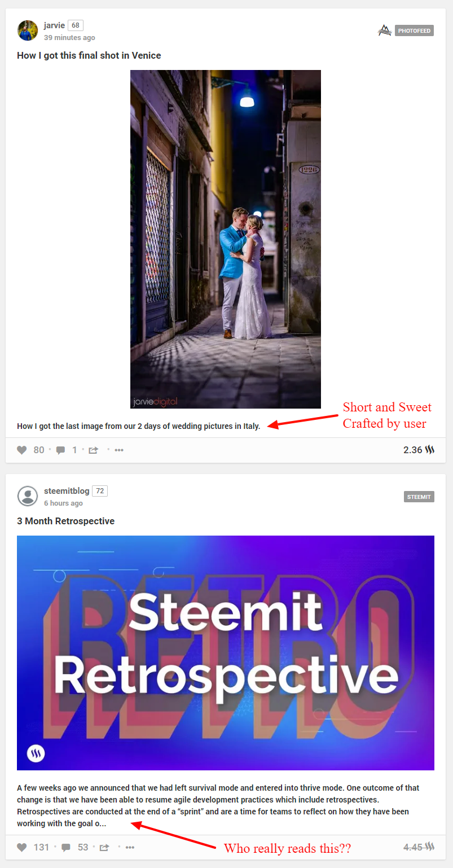Click share icon on jarvie's Venice post
Screen dimensions: 453x868
[94, 450]
